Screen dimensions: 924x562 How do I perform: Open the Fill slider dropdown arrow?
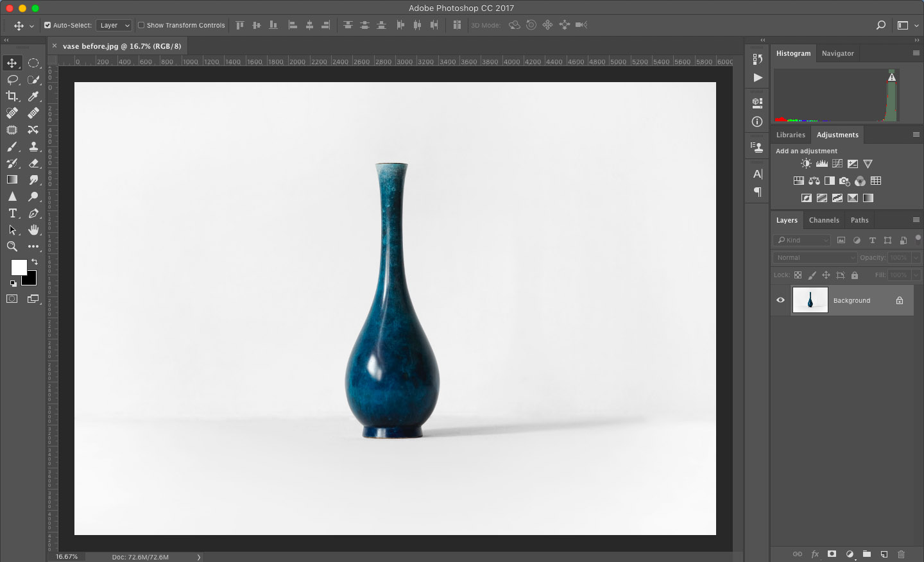pyautogui.click(x=916, y=275)
